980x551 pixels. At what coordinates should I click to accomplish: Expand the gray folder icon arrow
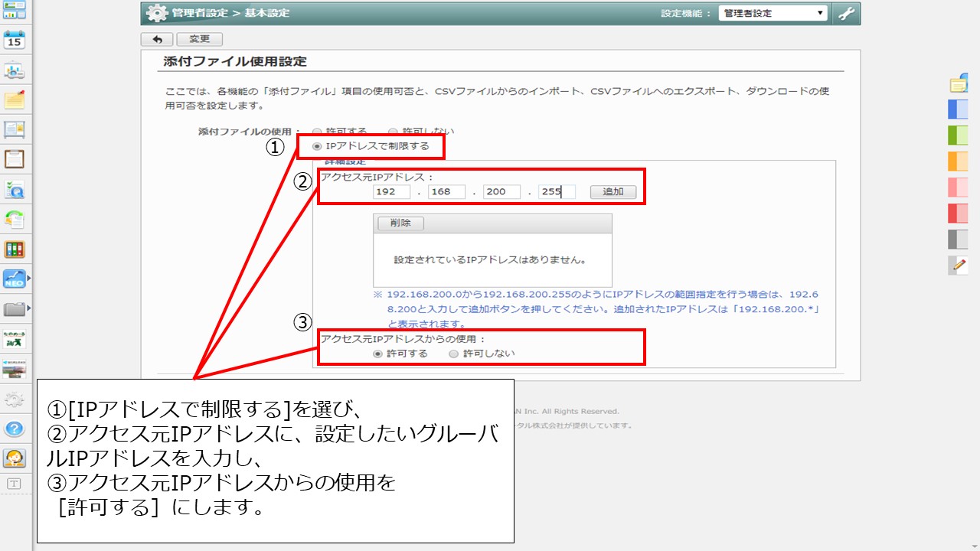coord(29,309)
